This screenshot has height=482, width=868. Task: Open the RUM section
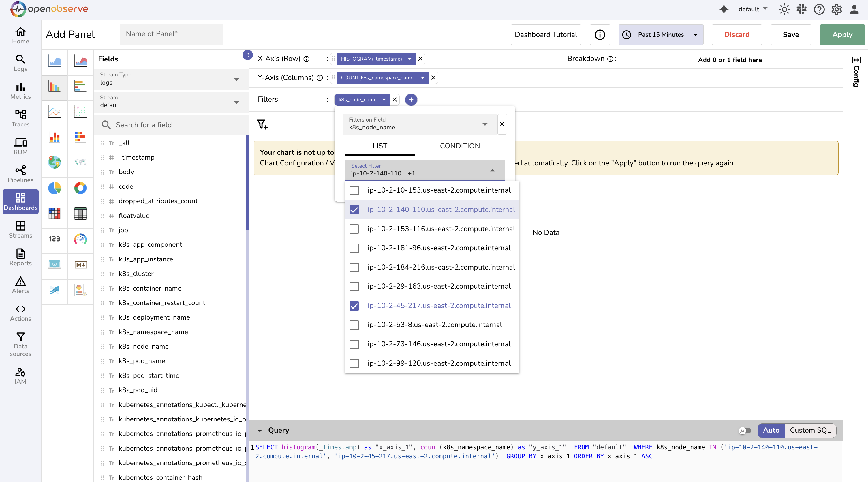(20, 146)
